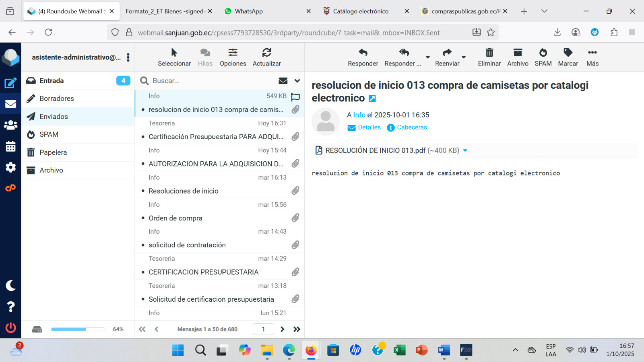The image size is (644, 362).
Task: Click the Detalles link
Action: click(369, 128)
